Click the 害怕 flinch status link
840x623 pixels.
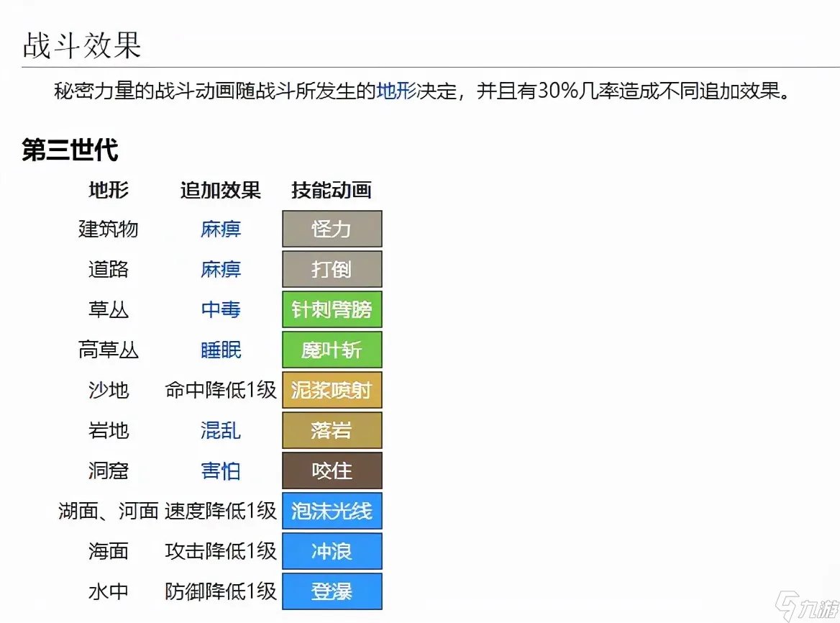pos(220,470)
